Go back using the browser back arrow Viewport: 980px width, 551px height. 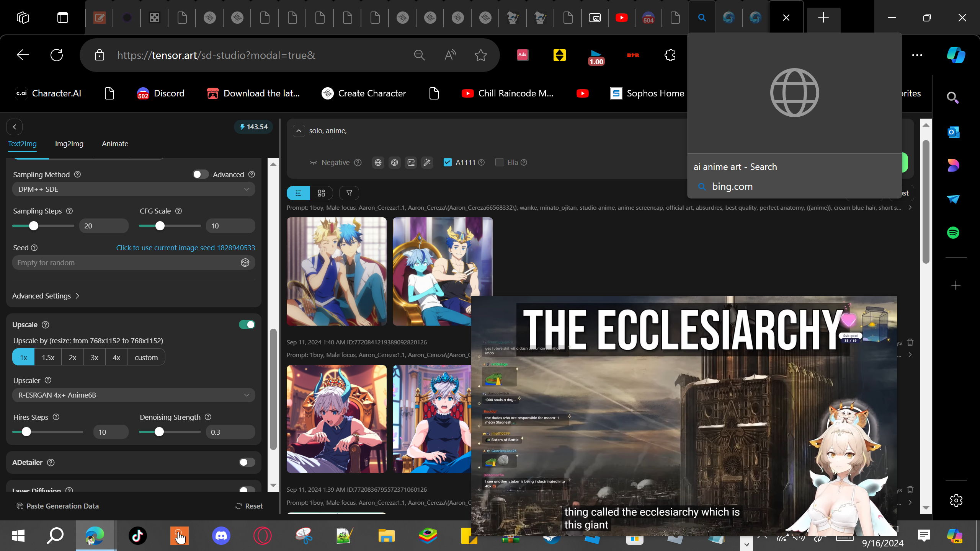(23, 55)
